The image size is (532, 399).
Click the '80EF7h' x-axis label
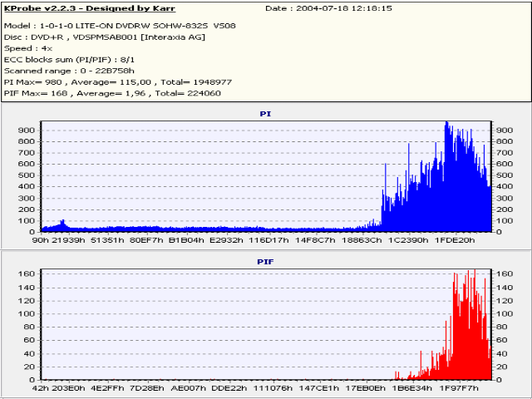pos(147,240)
